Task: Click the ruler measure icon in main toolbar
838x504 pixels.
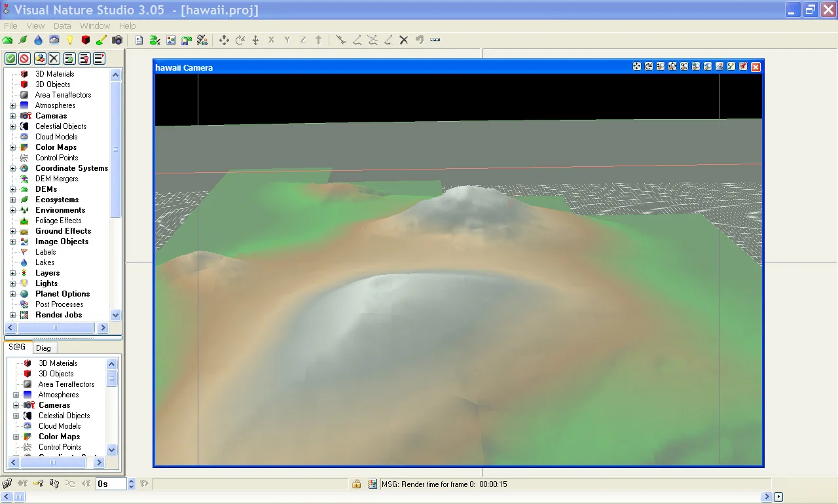Action: click(x=435, y=41)
